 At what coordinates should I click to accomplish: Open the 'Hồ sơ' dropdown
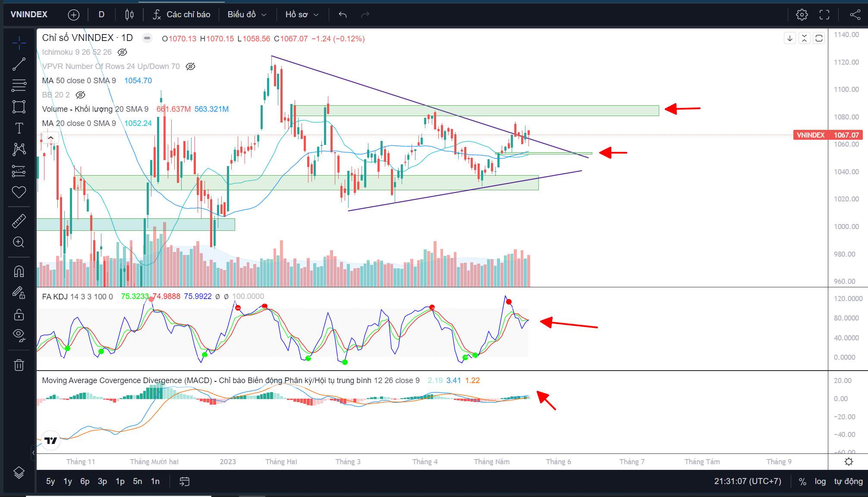point(302,15)
